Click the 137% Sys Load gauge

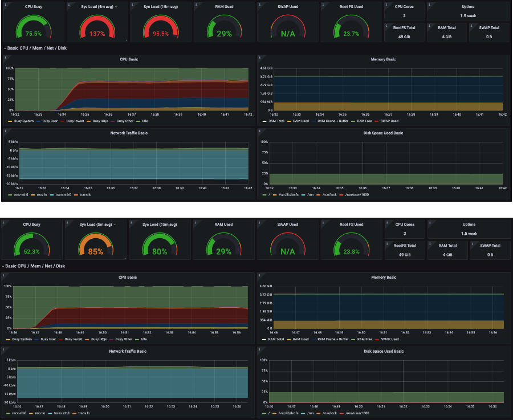pyautogui.click(x=97, y=27)
